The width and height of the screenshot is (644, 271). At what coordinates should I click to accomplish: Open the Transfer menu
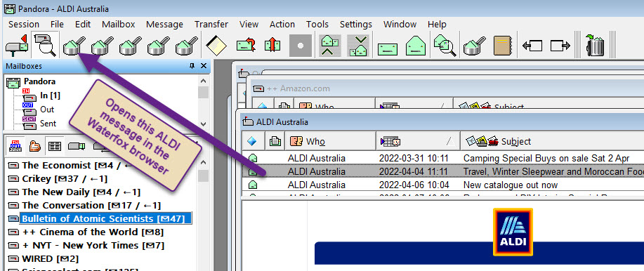[x=211, y=25]
